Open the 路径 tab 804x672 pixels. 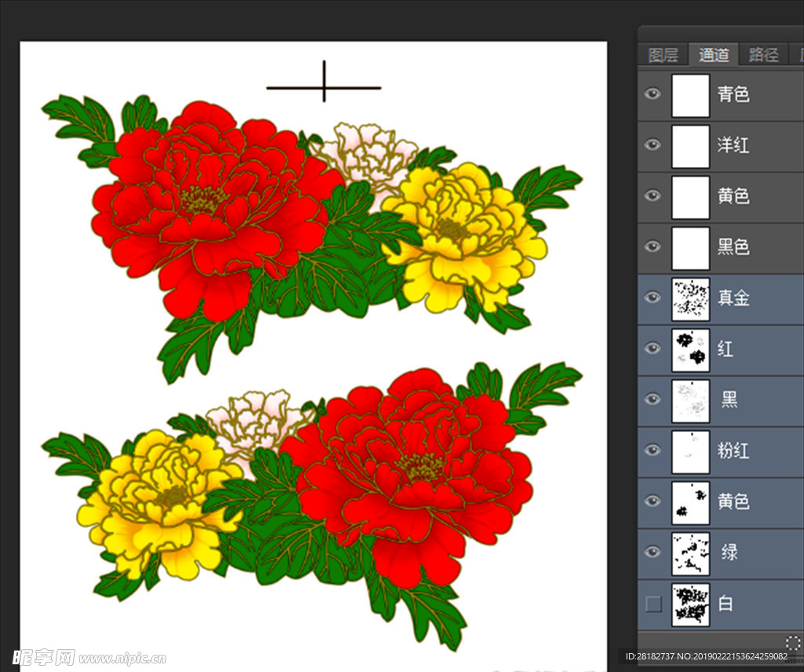(763, 55)
